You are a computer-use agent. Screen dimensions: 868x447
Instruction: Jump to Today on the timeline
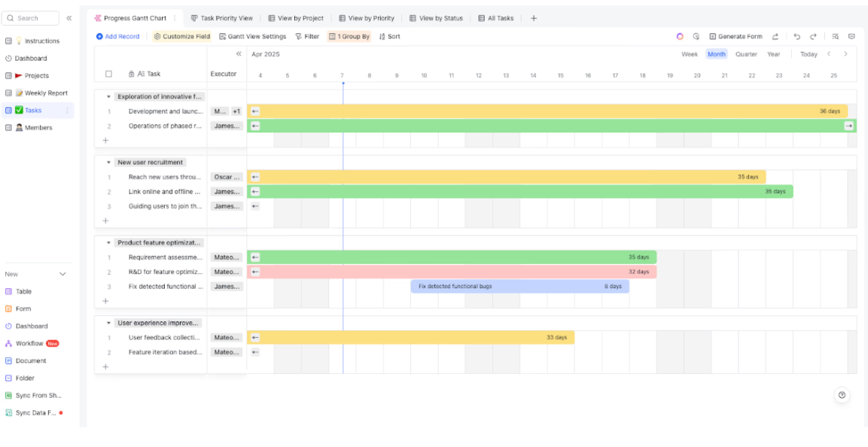(x=809, y=54)
